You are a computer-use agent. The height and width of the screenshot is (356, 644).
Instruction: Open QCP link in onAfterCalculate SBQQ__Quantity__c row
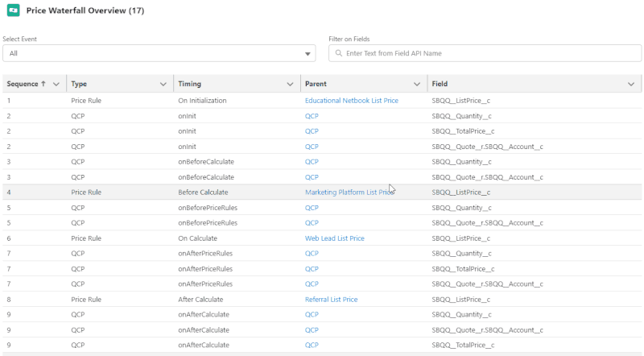(x=312, y=314)
